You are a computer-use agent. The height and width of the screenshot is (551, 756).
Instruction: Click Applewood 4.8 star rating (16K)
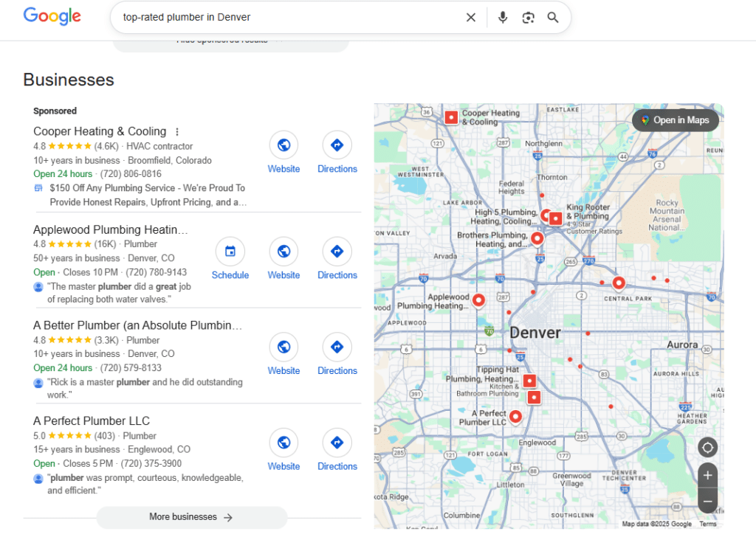tap(75, 244)
